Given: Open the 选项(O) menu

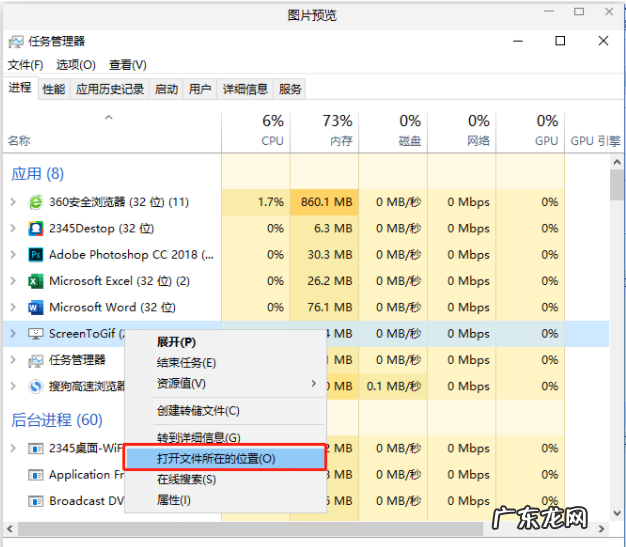Looking at the screenshot, I should click(x=76, y=65).
